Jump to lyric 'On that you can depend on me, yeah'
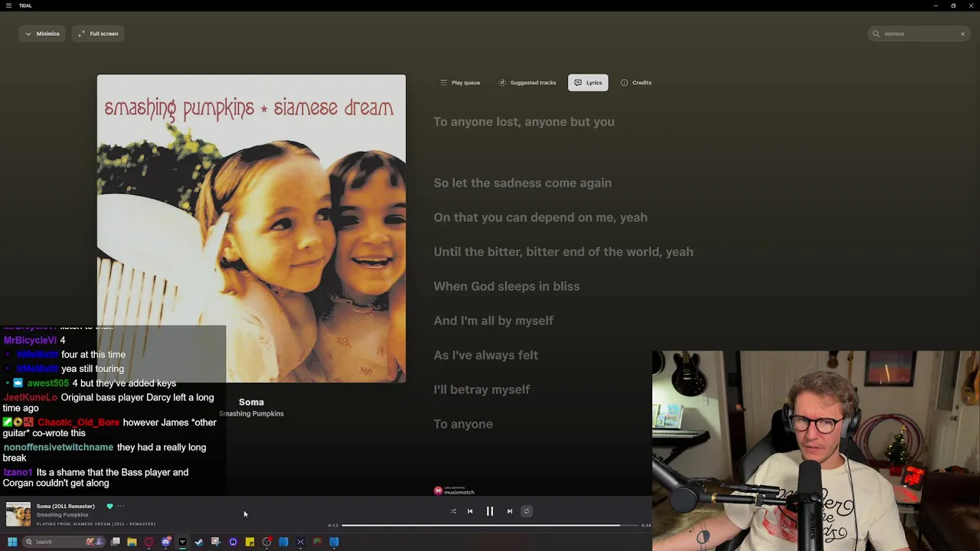Screen dimensions: 980x551 pos(541,217)
